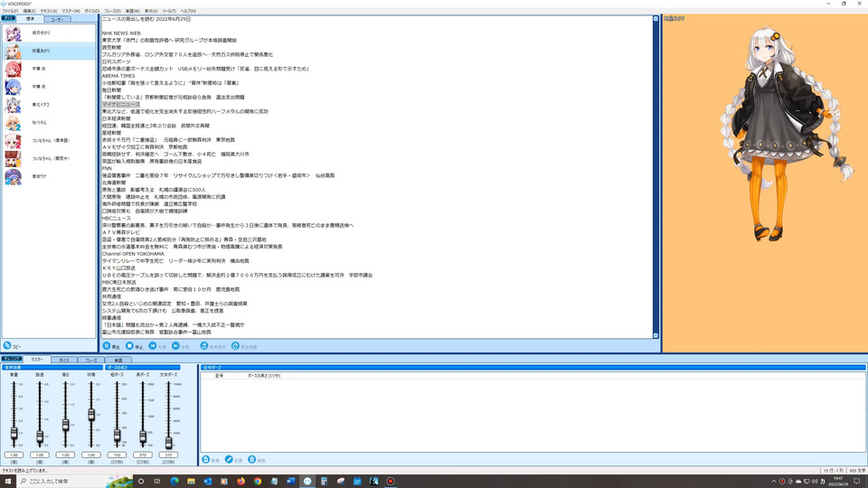Click the edit (変更) pencil icon

click(229, 459)
